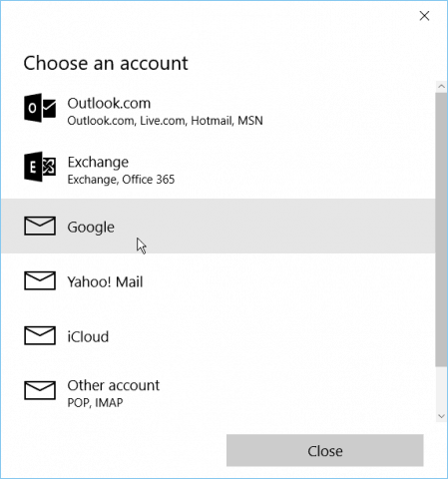
Task: Click the envelope icon beside Other account
Action: (x=40, y=390)
